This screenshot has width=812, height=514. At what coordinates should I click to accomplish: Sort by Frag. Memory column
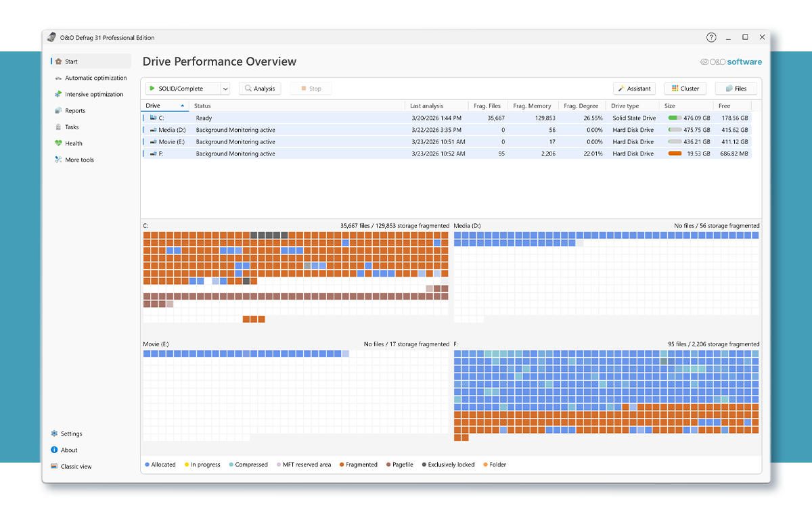pos(533,106)
